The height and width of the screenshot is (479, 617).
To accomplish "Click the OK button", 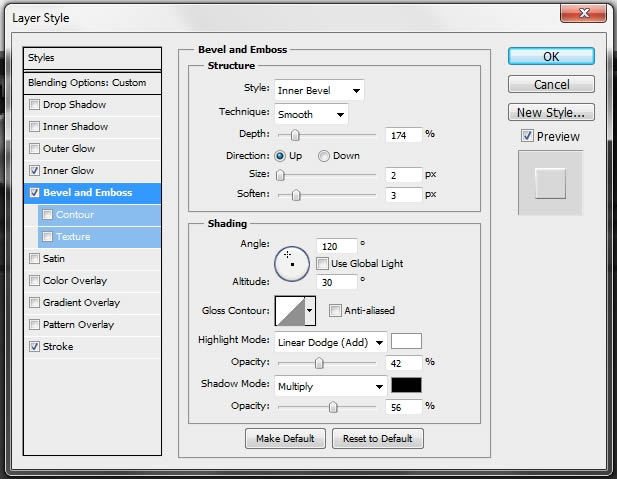I will click(x=551, y=57).
